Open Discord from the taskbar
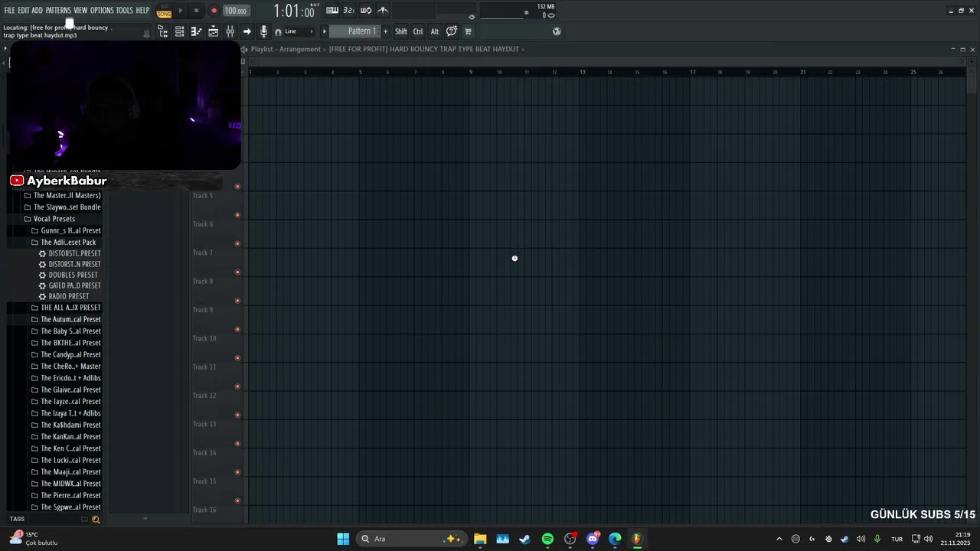The width and height of the screenshot is (980, 551). 593,539
